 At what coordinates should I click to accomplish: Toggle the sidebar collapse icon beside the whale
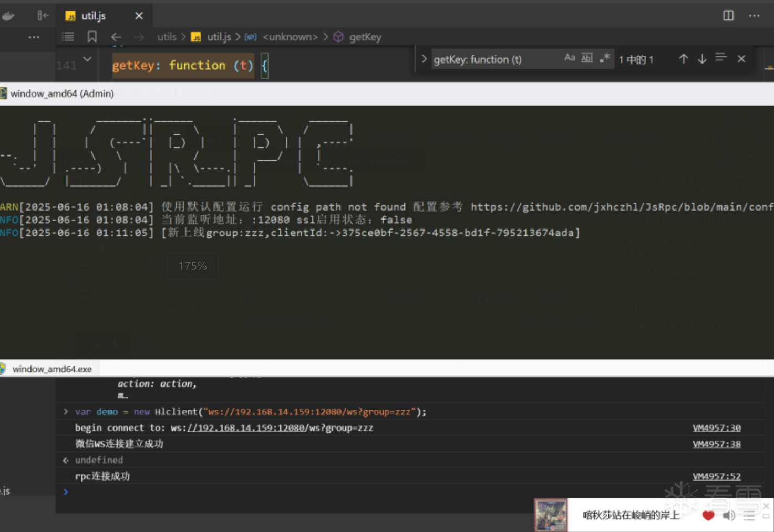click(43, 16)
